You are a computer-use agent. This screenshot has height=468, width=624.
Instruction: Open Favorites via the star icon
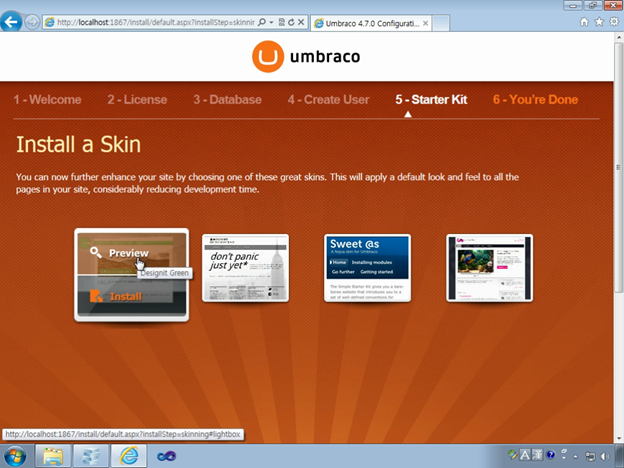pos(599,22)
